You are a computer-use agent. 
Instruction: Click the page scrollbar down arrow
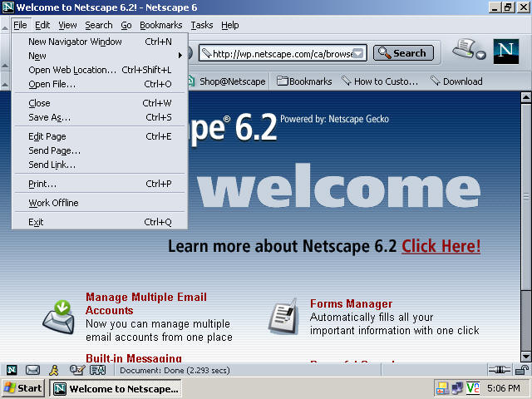click(526, 357)
